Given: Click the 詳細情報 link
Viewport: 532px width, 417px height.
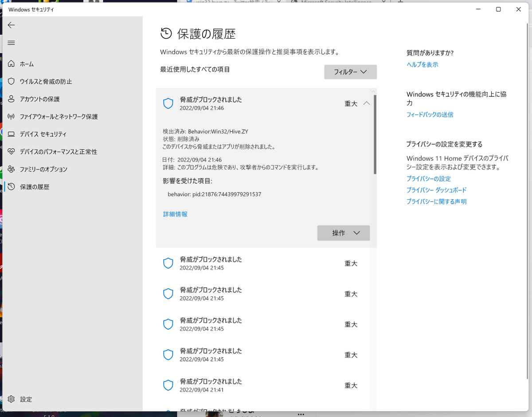Looking at the screenshot, I should coord(175,214).
